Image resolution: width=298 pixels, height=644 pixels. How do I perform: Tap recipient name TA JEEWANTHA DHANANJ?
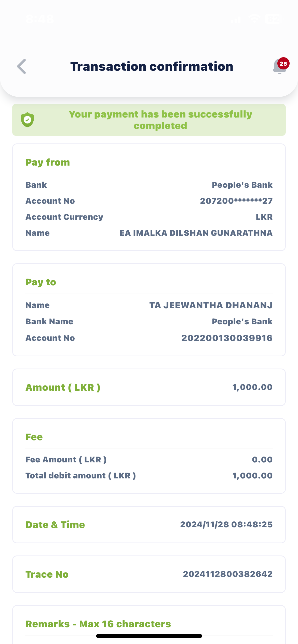pyautogui.click(x=211, y=305)
